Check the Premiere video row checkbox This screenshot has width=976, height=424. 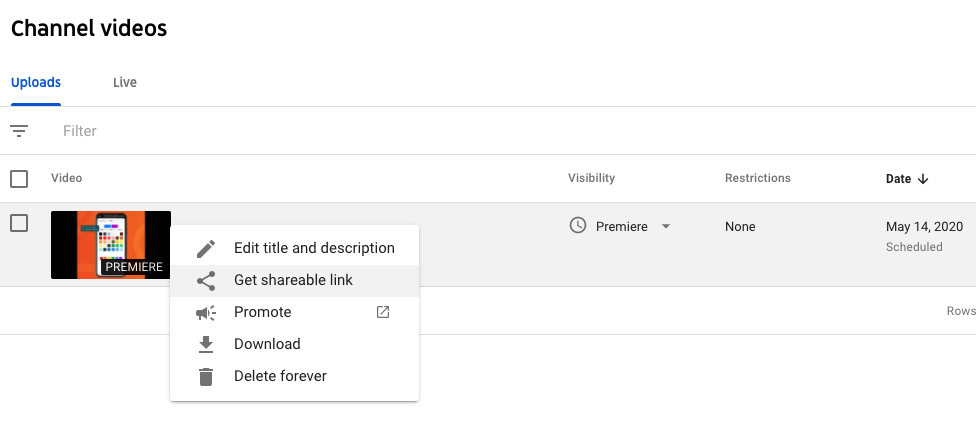tap(19, 223)
